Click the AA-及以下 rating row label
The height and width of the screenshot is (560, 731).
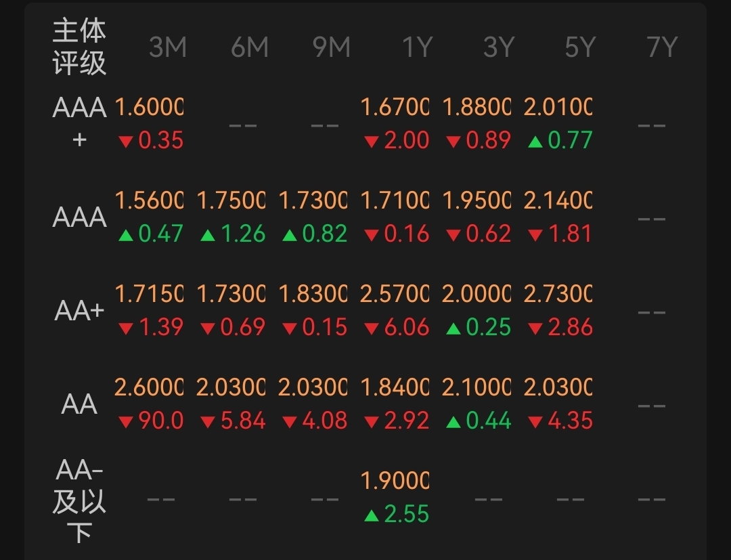(x=80, y=501)
